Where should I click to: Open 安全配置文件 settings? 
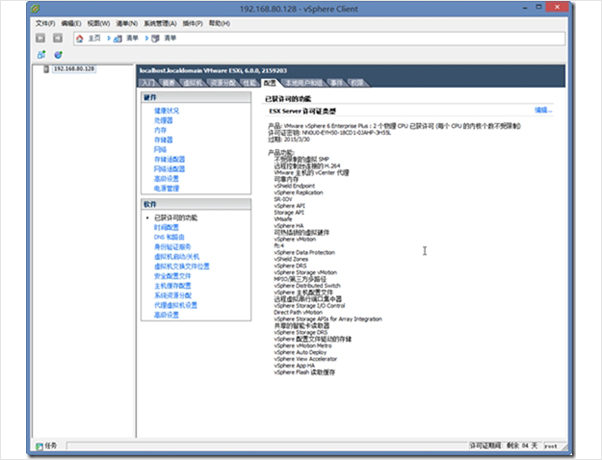coord(173,276)
